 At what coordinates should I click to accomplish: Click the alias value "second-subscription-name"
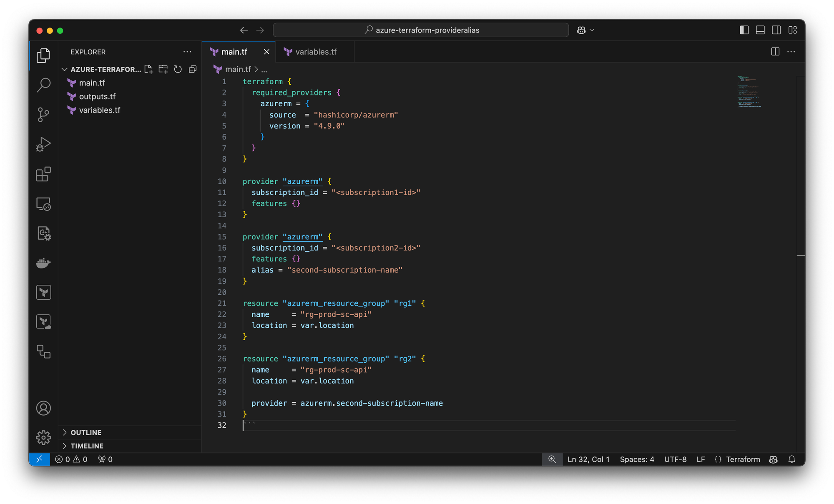point(345,270)
